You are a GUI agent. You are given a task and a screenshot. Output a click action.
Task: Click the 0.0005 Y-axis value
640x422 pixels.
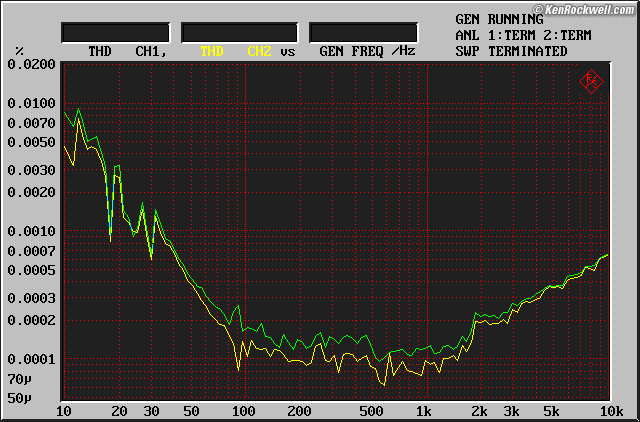(x=31, y=270)
